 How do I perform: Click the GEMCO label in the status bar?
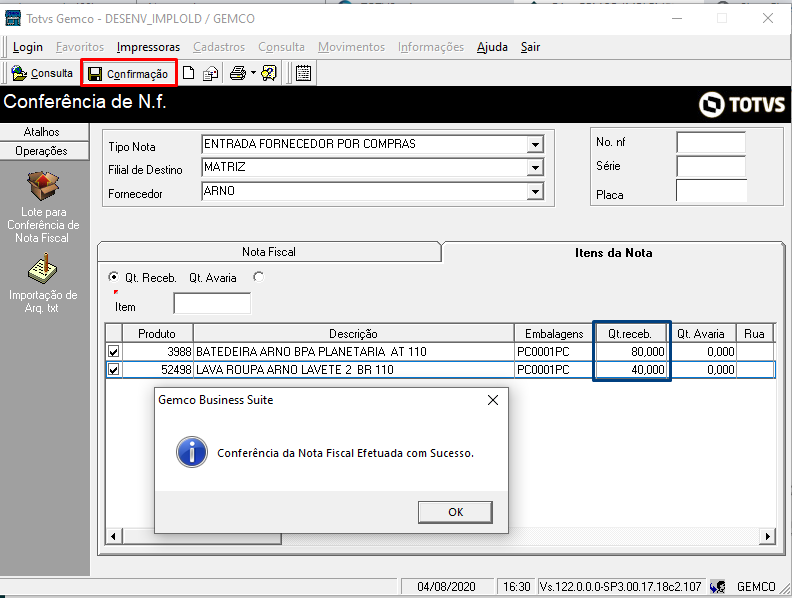point(756,586)
